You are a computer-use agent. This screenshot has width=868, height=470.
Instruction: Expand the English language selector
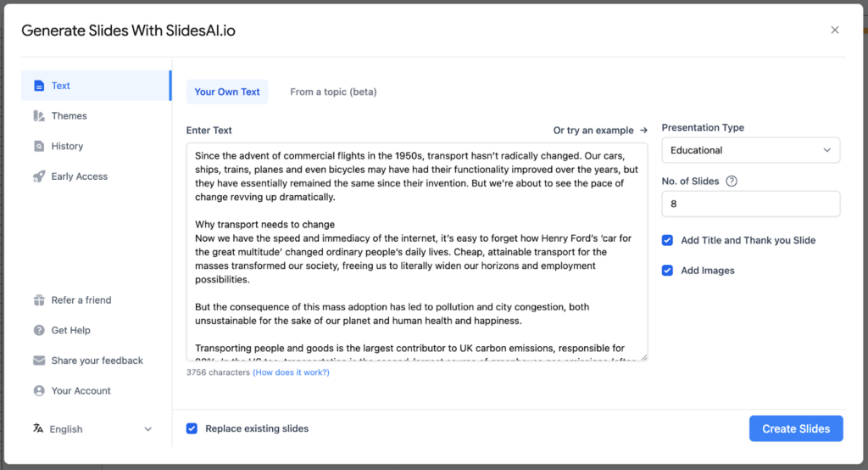click(x=93, y=429)
